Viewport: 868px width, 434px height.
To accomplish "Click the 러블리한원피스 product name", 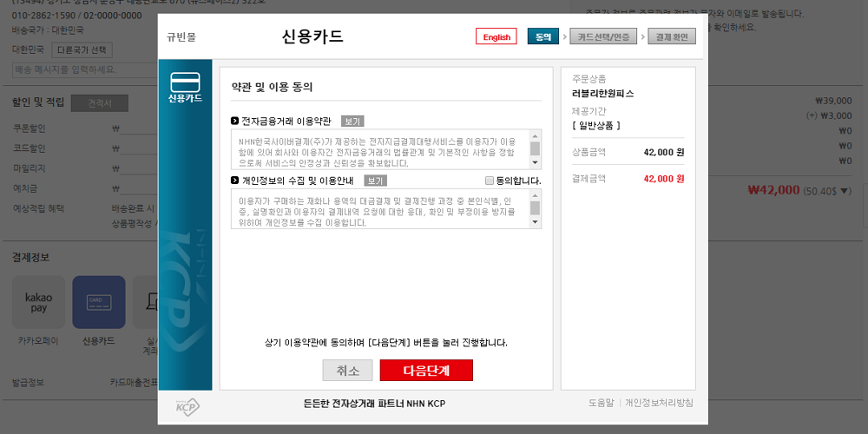I will click(603, 94).
